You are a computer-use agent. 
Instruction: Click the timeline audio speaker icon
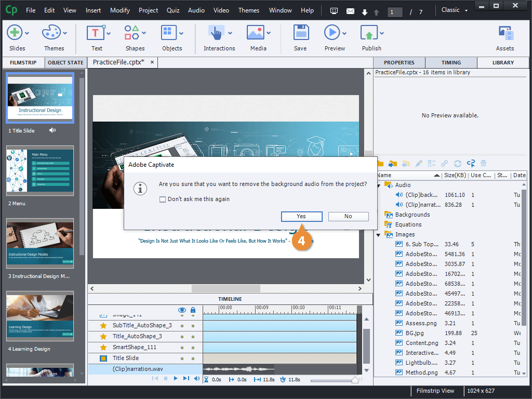tap(197, 379)
